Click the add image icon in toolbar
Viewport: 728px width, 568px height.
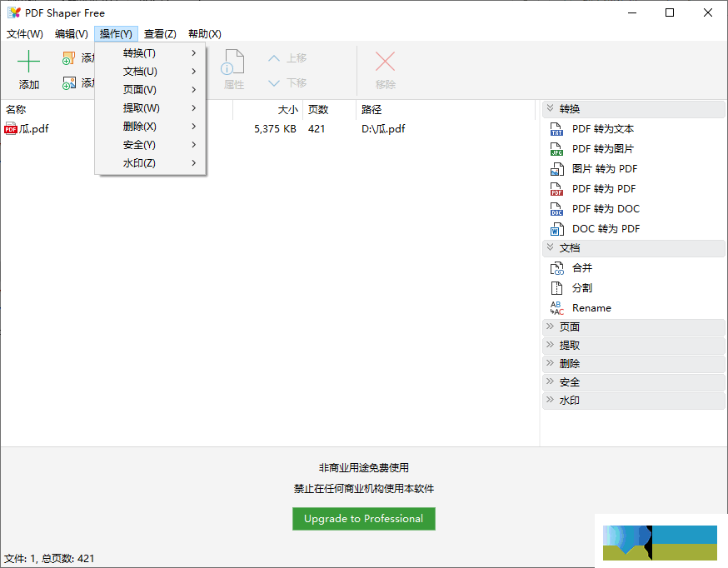(68, 83)
